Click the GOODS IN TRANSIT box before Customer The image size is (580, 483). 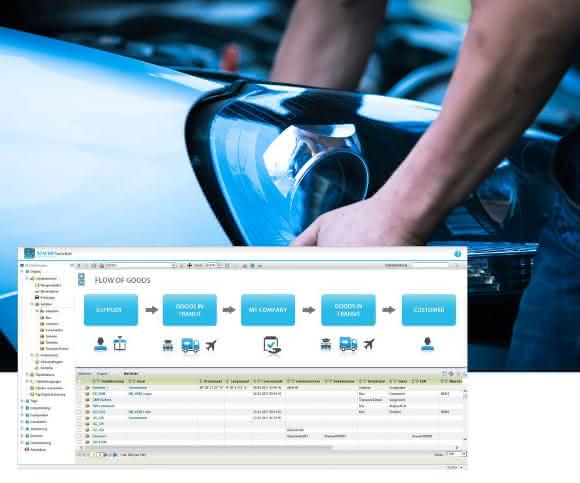tap(348, 310)
